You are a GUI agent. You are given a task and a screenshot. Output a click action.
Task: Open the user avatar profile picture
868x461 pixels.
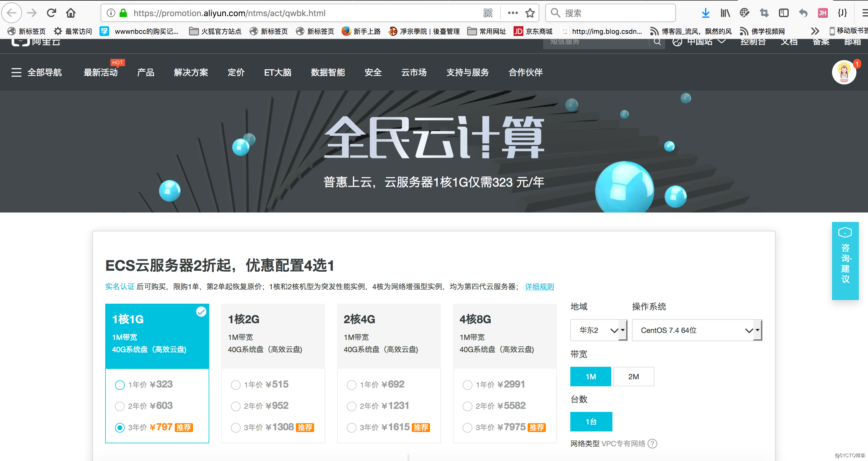(844, 72)
